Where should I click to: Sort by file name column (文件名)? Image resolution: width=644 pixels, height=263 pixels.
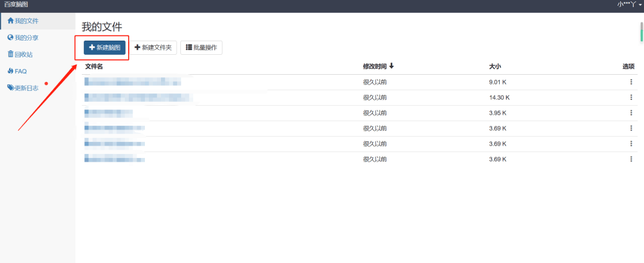tap(94, 66)
